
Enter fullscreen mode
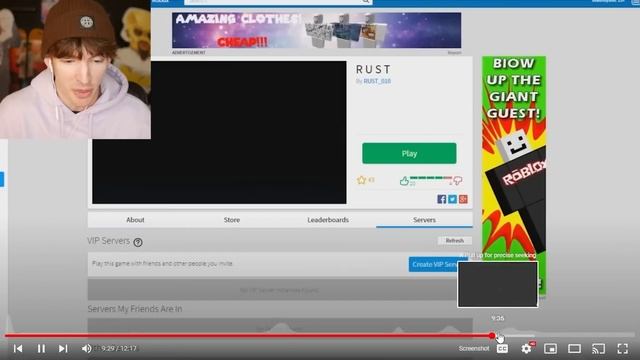point(622,349)
